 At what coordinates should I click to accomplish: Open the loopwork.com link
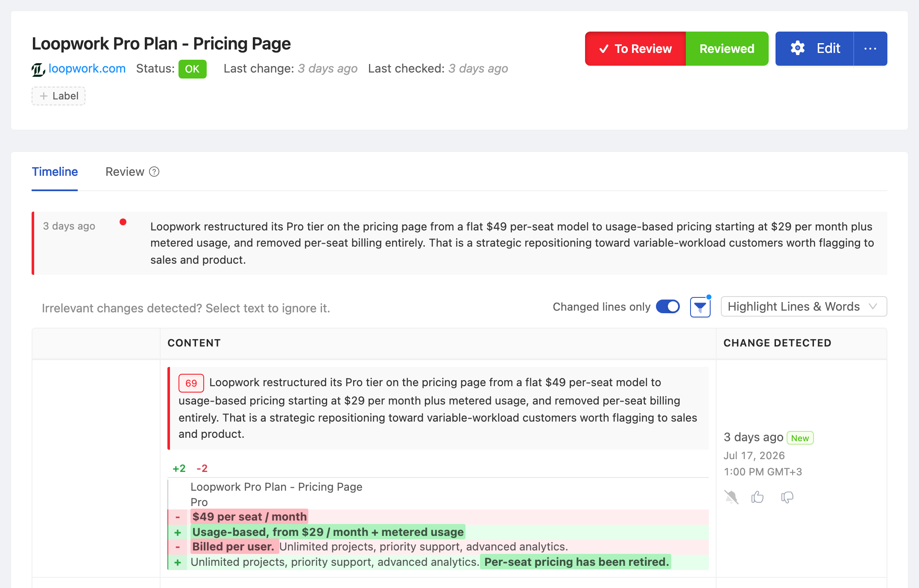click(87, 69)
